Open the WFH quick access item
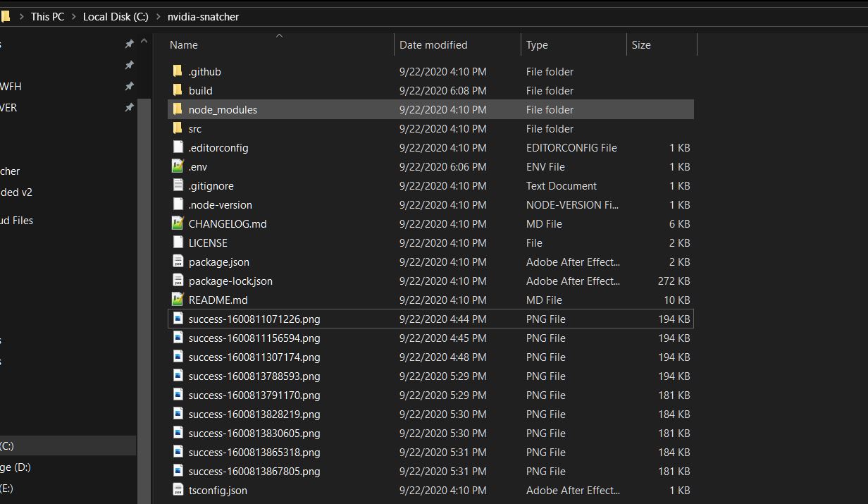868x504 pixels. (11, 86)
